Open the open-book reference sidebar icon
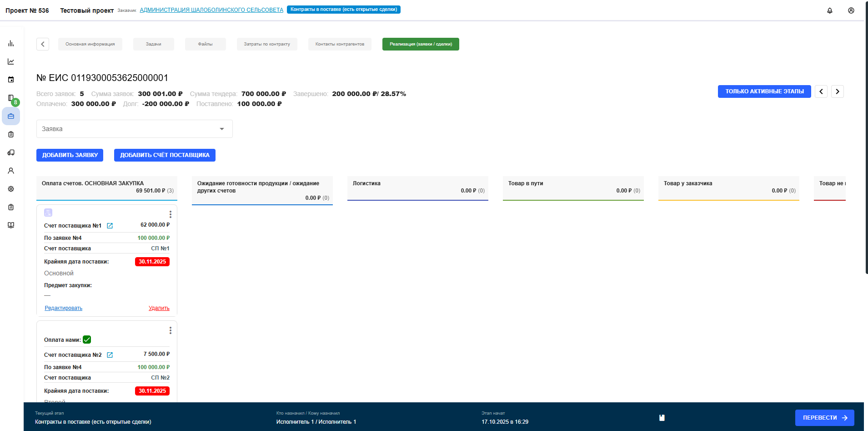This screenshot has width=868, height=431. (11, 225)
